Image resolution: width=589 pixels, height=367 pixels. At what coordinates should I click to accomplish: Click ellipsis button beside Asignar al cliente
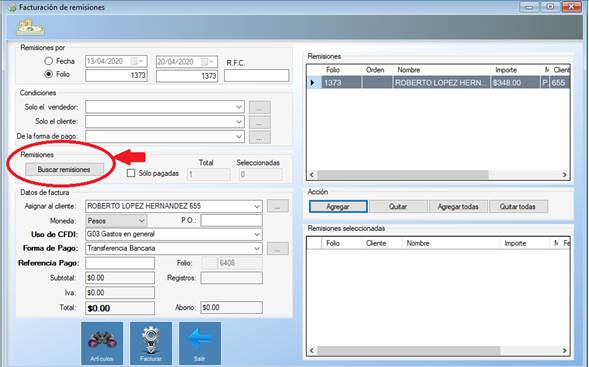click(x=278, y=206)
